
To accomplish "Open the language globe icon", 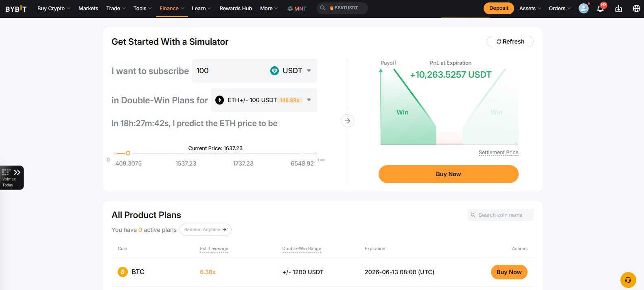I will click(636, 9).
